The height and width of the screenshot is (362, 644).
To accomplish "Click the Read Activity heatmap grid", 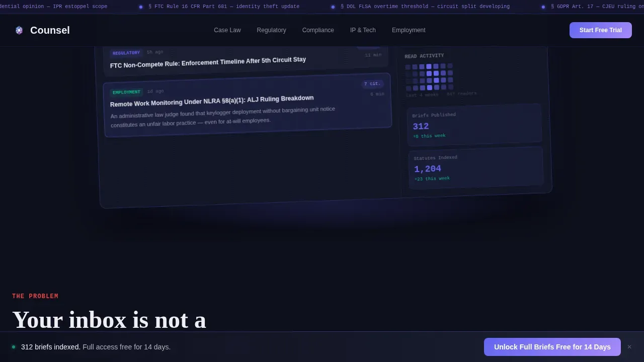I will pos(429,77).
